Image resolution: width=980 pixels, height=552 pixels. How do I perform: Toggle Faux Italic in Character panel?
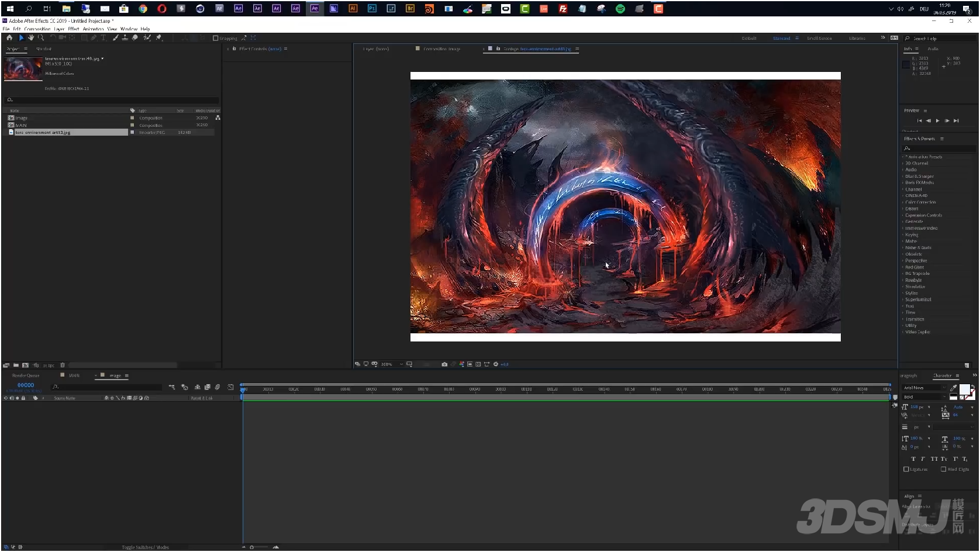click(923, 460)
